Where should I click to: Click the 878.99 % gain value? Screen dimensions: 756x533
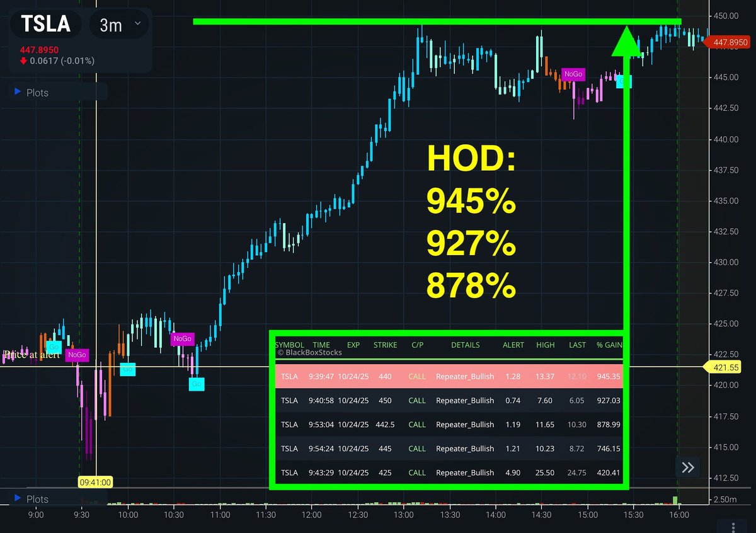pyautogui.click(x=609, y=425)
